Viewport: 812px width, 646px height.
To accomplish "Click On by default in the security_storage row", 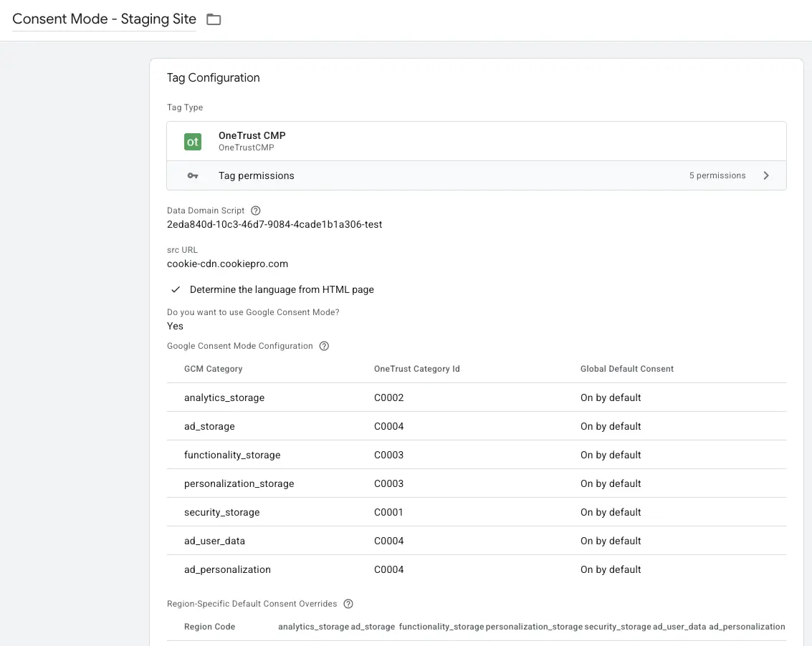I will click(x=611, y=513).
